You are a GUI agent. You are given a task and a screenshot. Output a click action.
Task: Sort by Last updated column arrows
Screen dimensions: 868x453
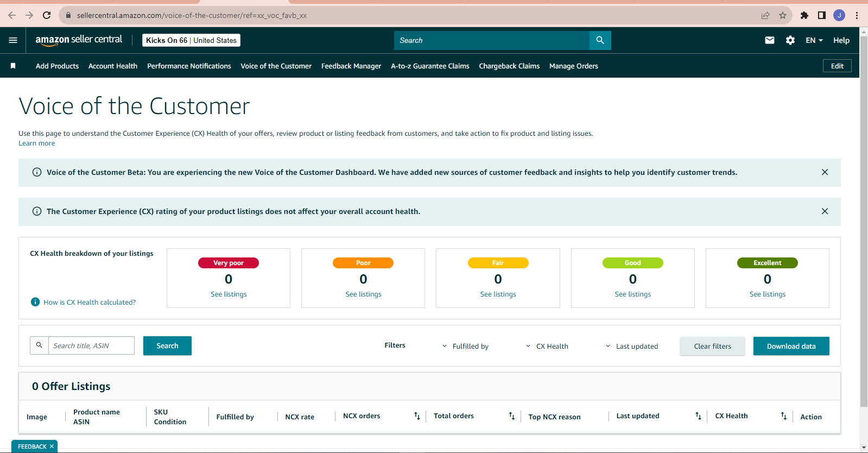click(x=698, y=416)
